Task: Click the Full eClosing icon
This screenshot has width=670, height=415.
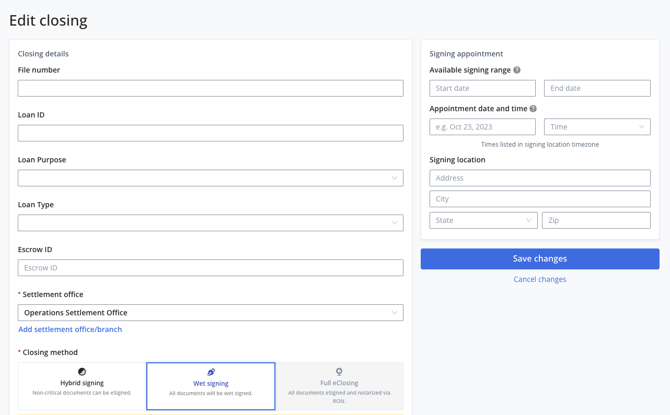Action: tap(339, 372)
